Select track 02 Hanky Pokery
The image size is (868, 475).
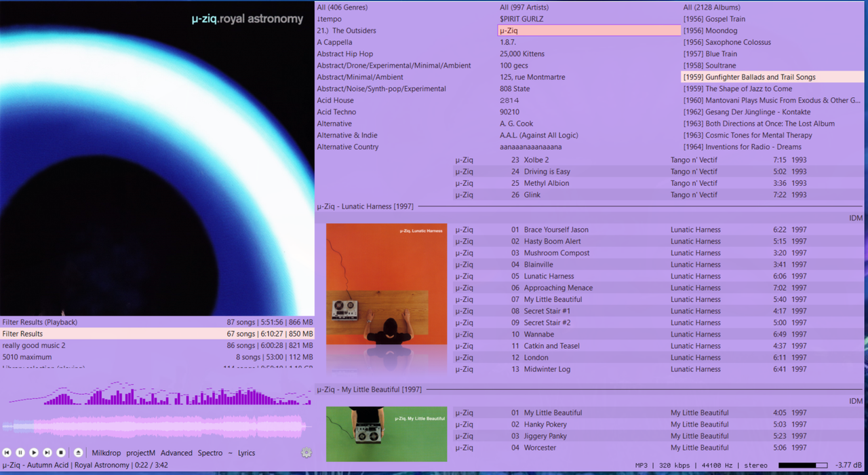pyautogui.click(x=658, y=425)
